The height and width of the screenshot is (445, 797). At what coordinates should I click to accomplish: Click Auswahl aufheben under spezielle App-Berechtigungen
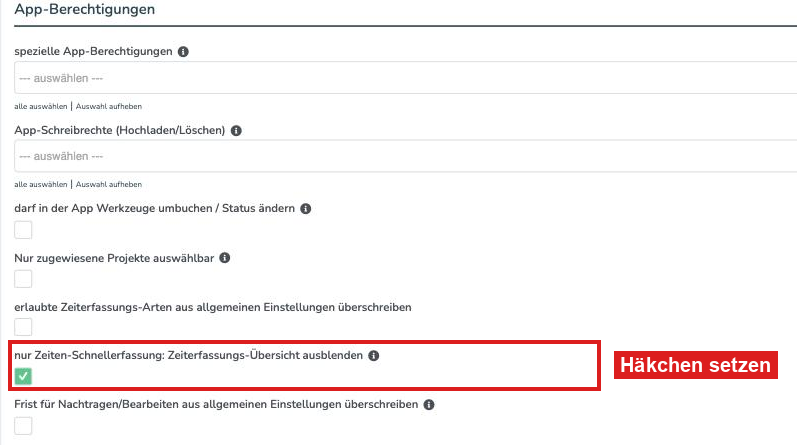click(109, 106)
